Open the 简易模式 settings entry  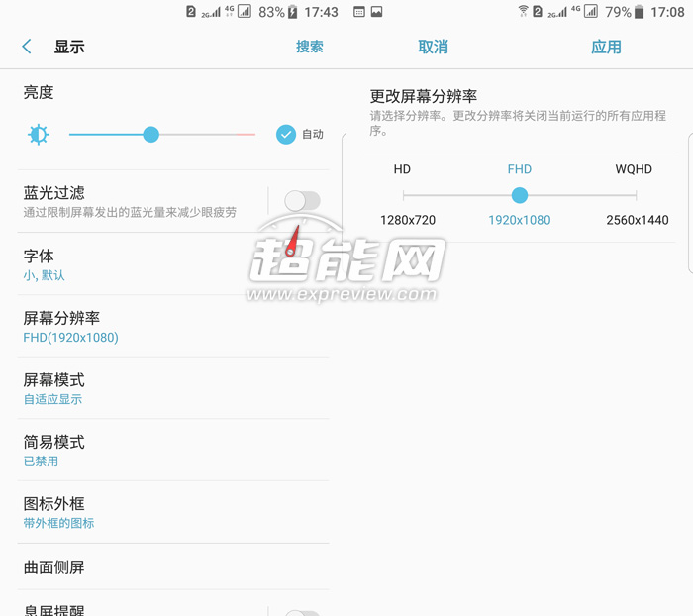click(x=173, y=451)
